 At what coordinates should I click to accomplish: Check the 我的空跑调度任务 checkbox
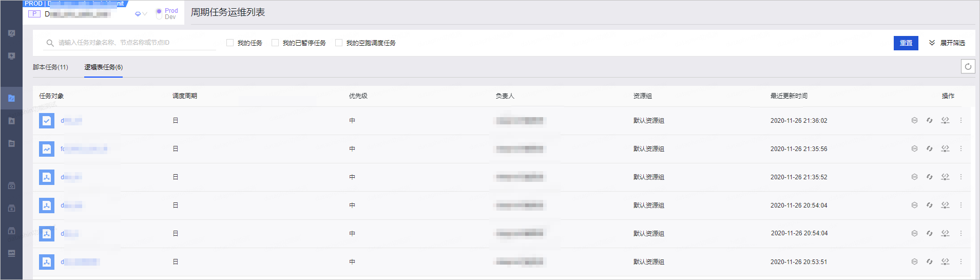[x=339, y=43]
